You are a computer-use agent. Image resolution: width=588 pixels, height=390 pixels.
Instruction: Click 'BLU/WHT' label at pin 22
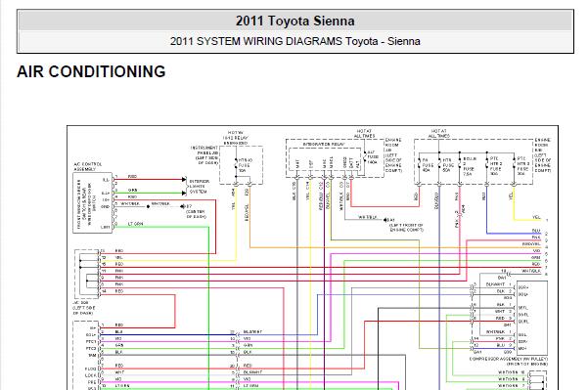pos(252,331)
